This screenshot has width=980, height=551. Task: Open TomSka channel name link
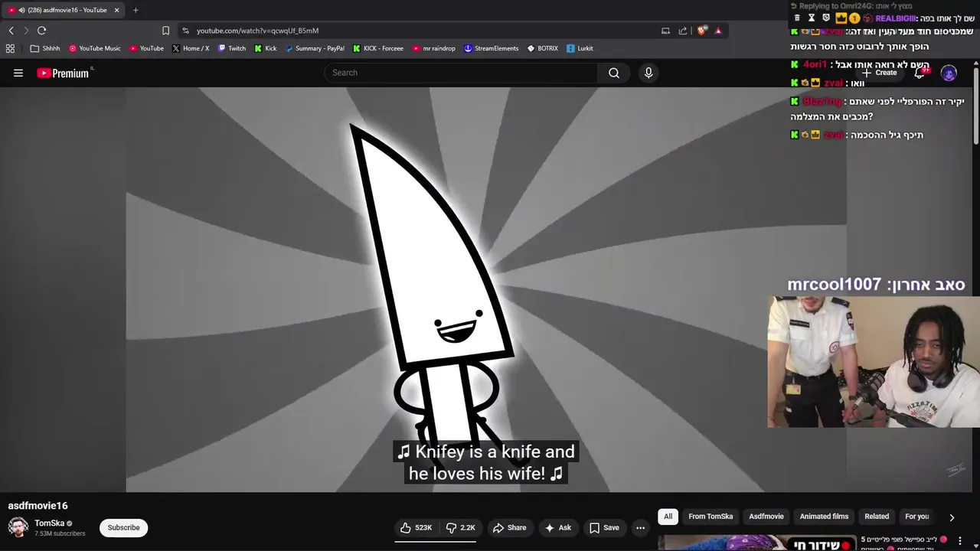pos(49,523)
